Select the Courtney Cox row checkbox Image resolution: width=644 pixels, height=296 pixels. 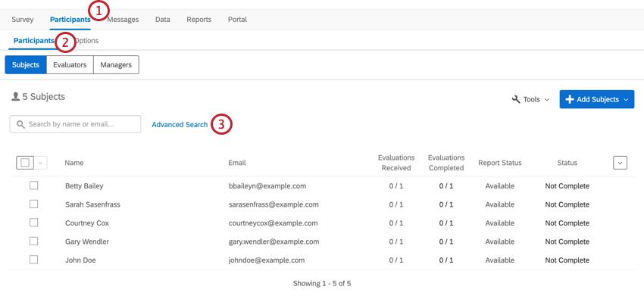33,223
